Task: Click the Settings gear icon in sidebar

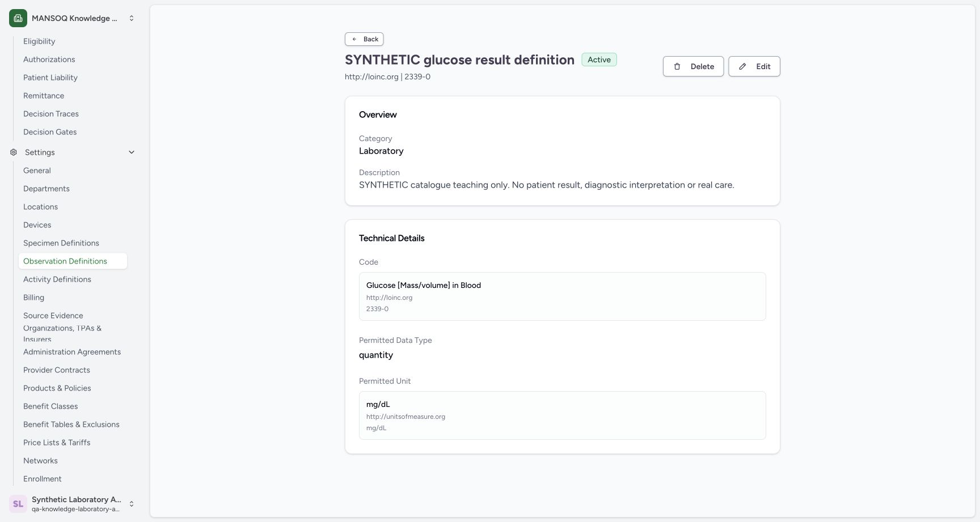Action: (14, 152)
